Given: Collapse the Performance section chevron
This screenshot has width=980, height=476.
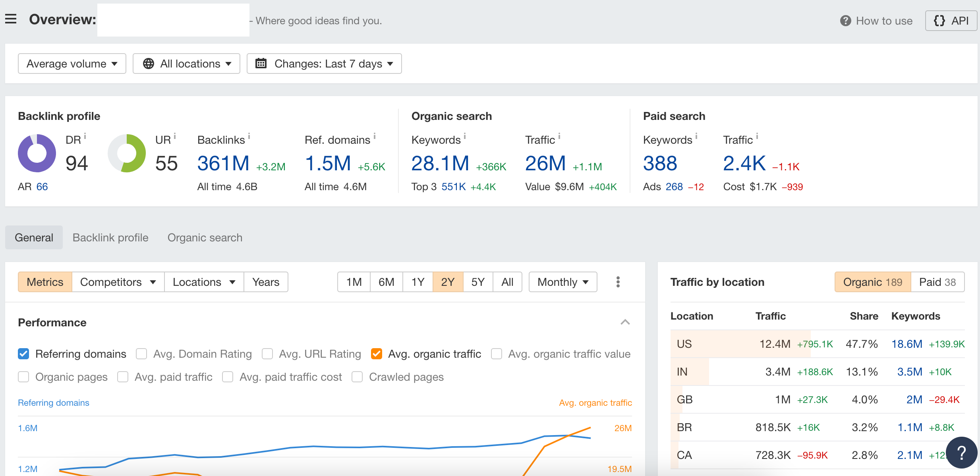Looking at the screenshot, I should (625, 322).
